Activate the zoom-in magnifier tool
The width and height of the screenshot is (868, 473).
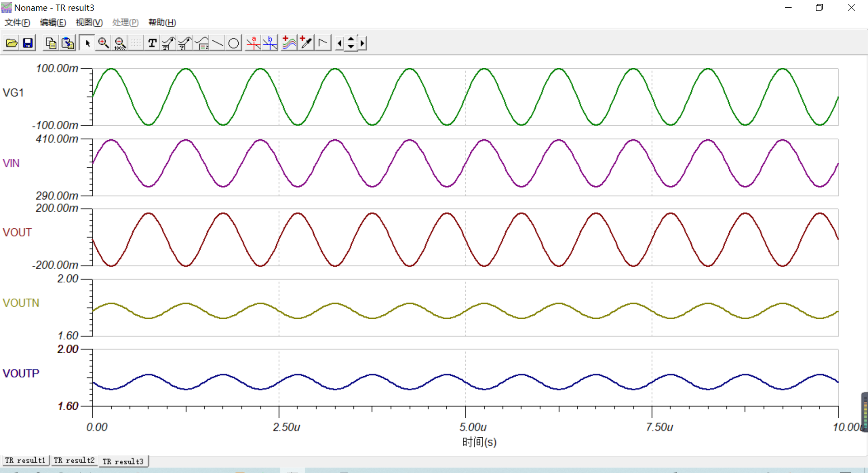(104, 43)
